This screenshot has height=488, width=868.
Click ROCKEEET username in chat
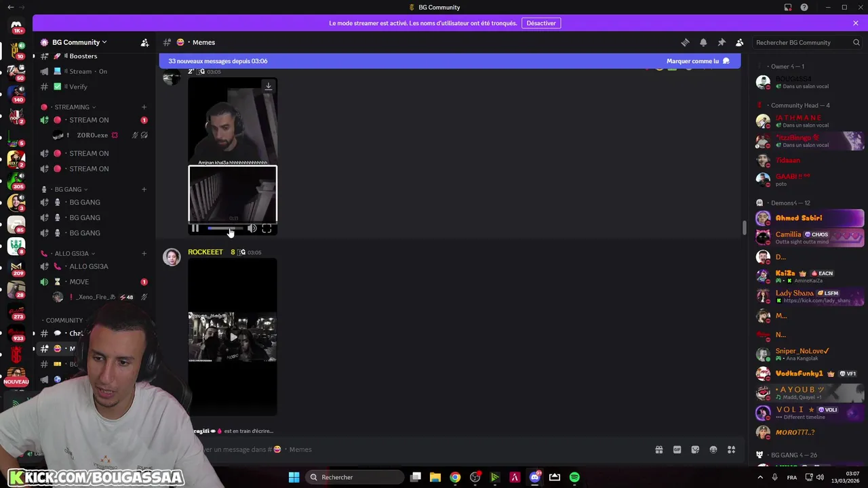click(205, 252)
